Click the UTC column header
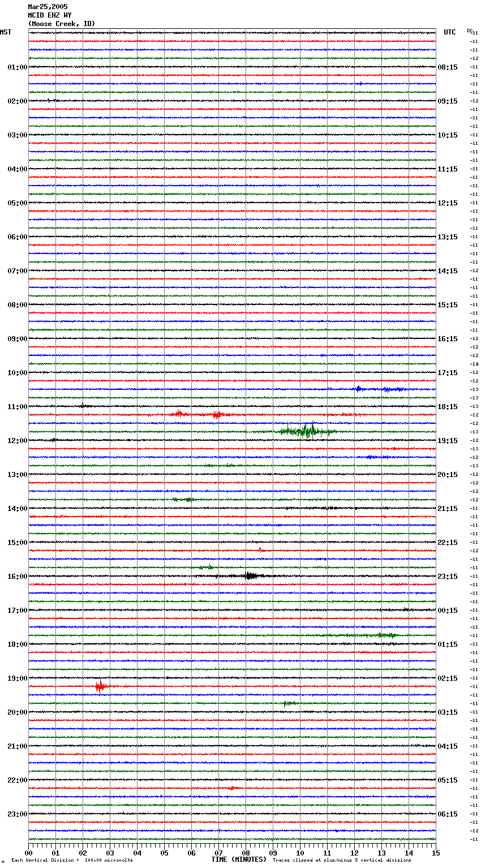 point(450,32)
